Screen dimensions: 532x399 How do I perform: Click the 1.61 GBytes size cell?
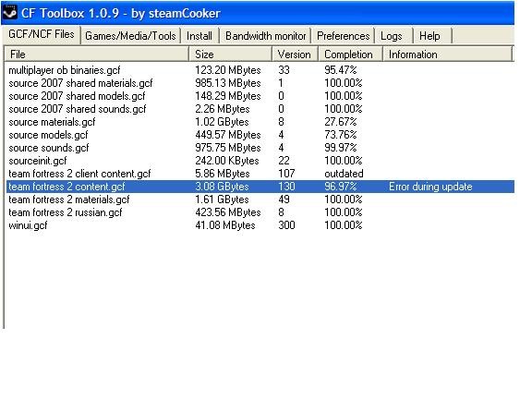pyautogui.click(x=222, y=199)
